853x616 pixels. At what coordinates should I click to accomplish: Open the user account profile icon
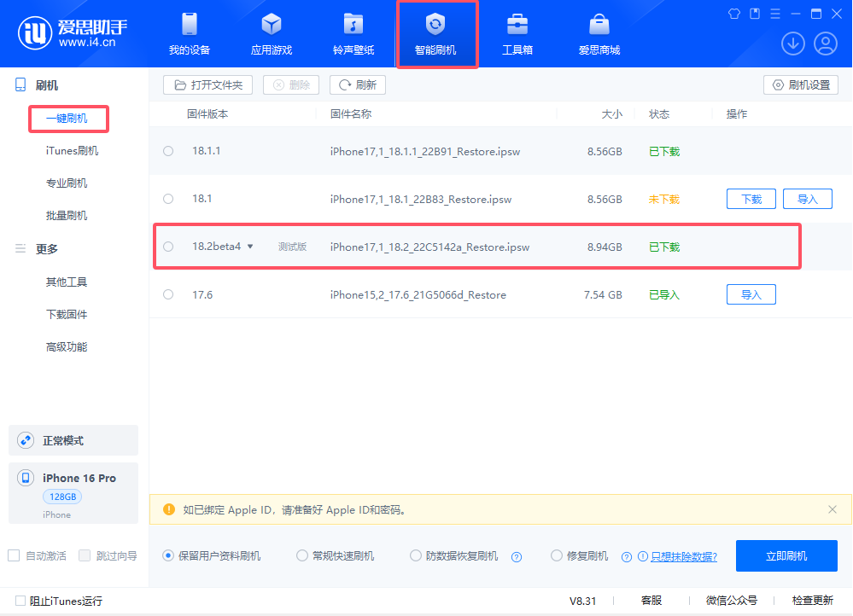pyautogui.click(x=825, y=43)
